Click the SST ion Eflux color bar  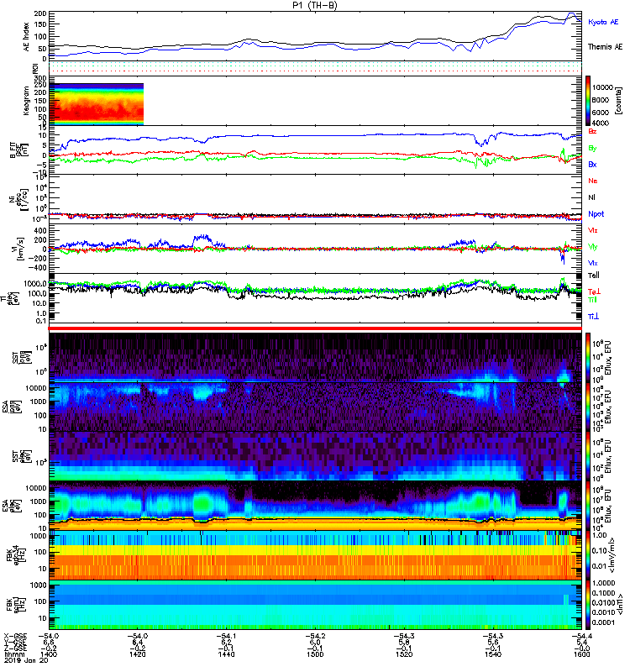coord(588,357)
